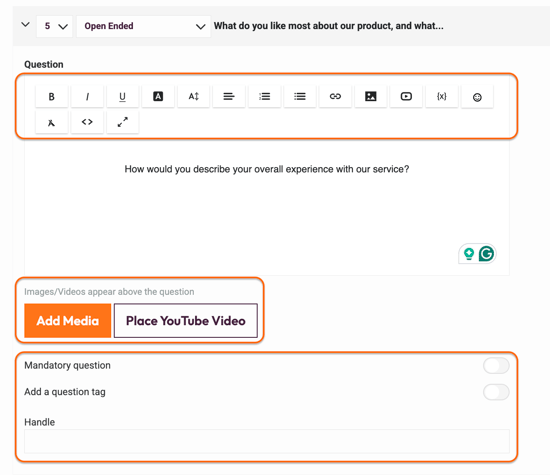Click Place YouTube Video button
The height and width of the screenshot is (475, 550).
186,321
